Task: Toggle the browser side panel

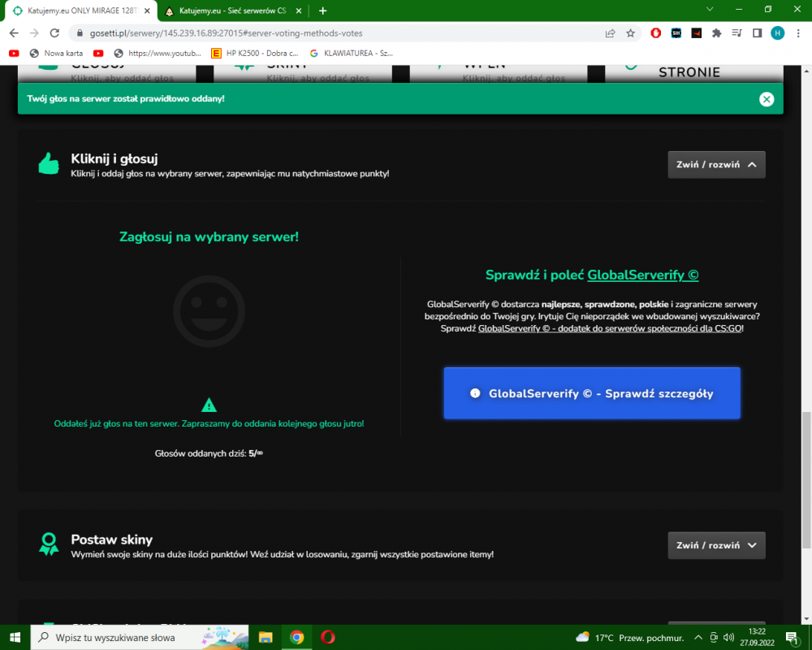Action: coord(757,33)
